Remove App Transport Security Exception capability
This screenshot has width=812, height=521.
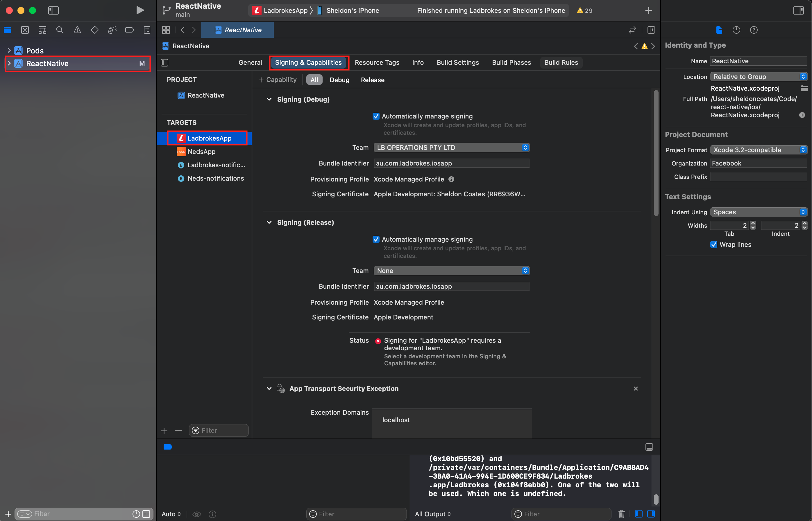(636, 388)
